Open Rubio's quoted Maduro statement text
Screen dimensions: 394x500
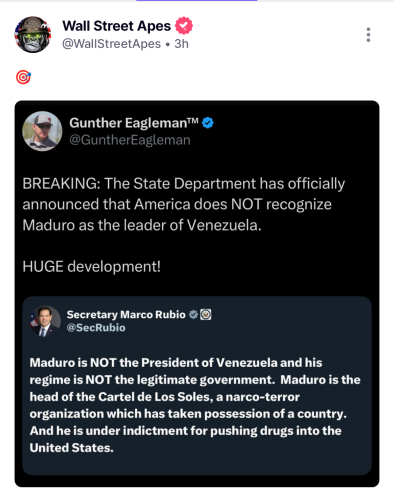pos(195,405)
